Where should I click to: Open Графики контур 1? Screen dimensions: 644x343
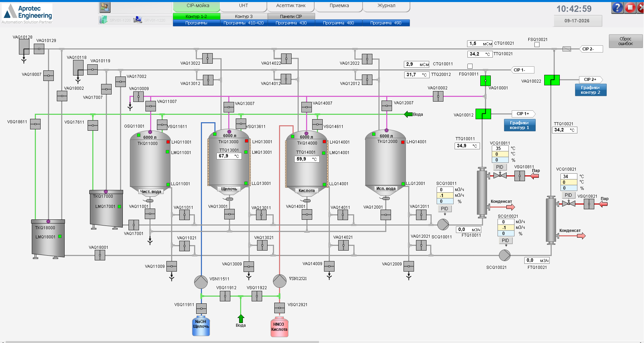point(520,125)
